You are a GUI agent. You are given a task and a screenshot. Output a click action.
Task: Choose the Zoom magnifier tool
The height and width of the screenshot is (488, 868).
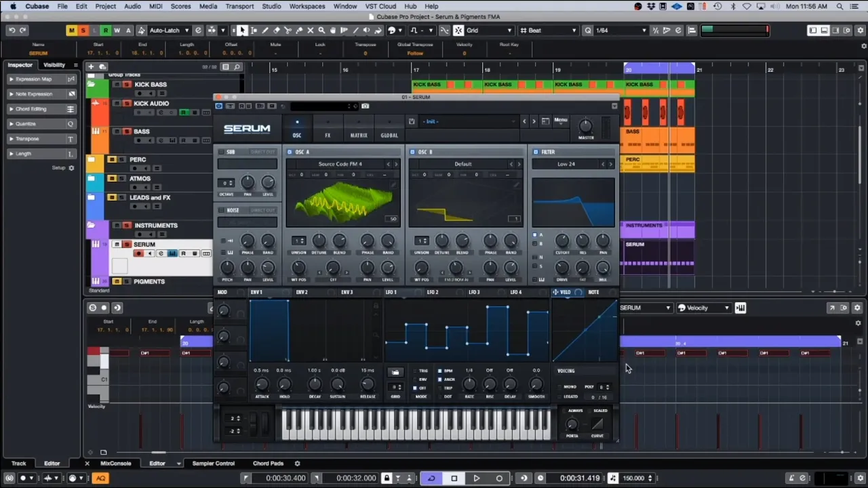(321, 30)
